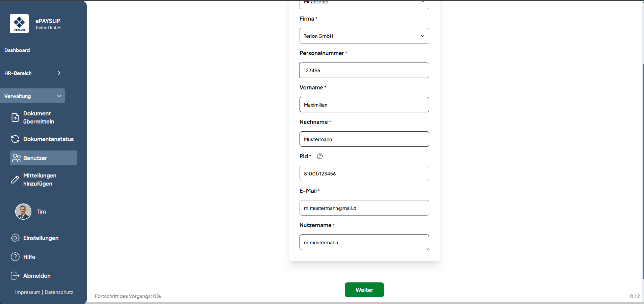The height and width of the screenshot is (304, 644).
Task: Click the Pid help tooltip icon
Action: pos(320,156)
